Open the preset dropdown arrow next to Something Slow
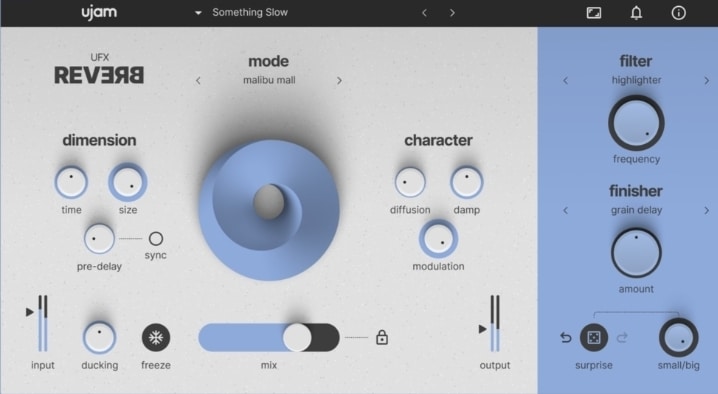 click(198, 13)
